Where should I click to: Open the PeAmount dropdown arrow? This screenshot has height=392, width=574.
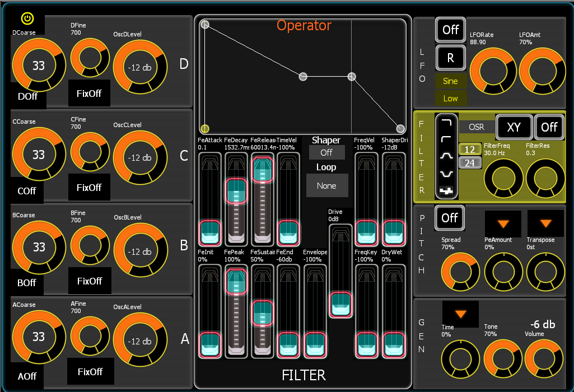click(503, 223)
